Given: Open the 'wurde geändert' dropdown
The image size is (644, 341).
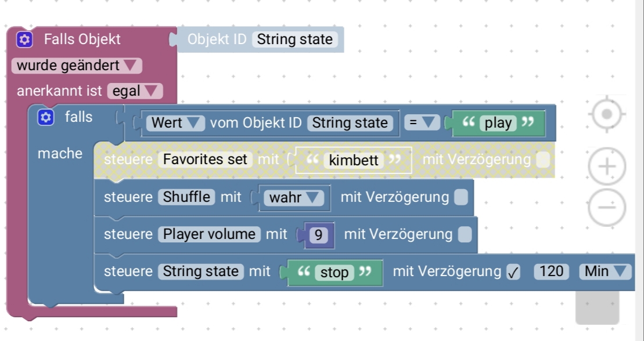Looking at the screenshot, I should pos(77,66).
